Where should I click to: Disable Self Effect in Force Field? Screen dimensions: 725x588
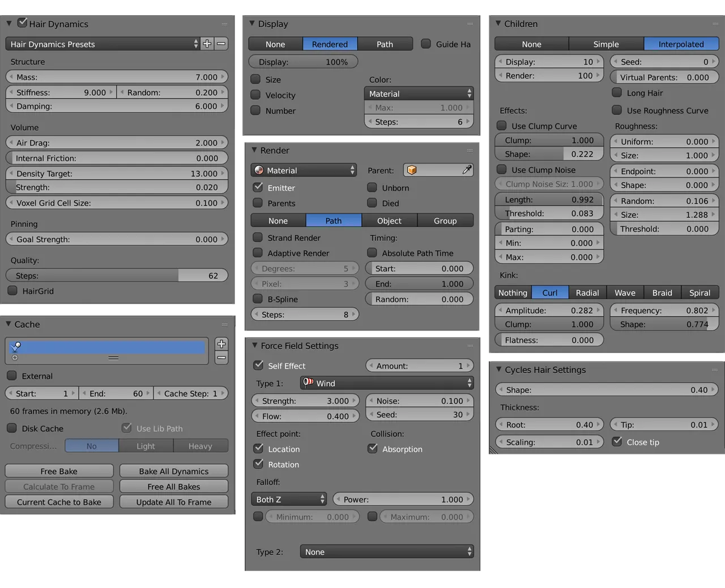pos(258,366)
